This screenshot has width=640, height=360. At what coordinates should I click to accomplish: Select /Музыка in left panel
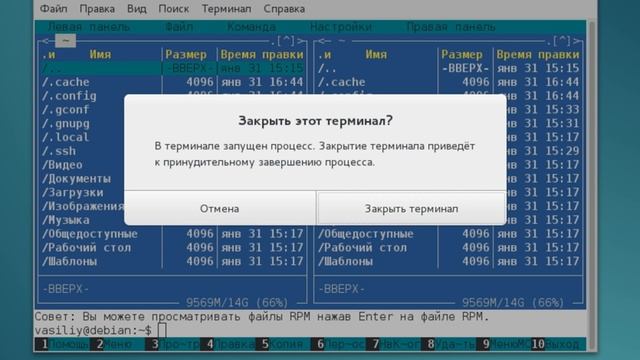pos(66,220)
